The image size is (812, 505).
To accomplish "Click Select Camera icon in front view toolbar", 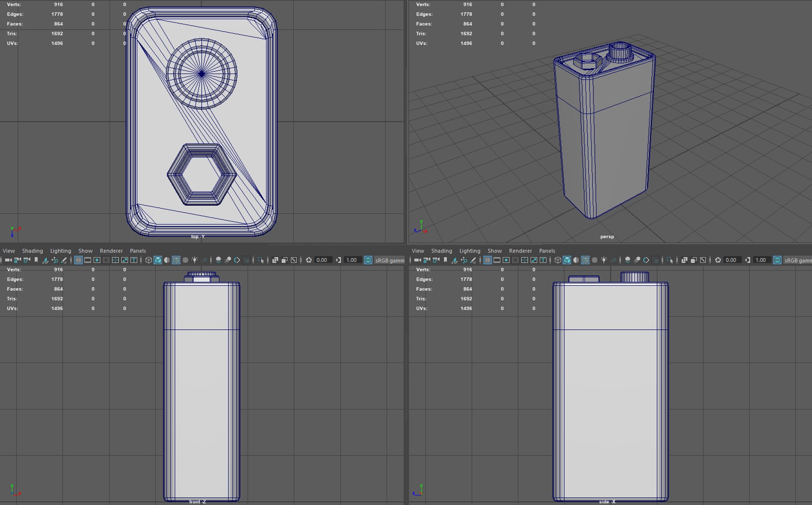I will (x=8, y=260).
